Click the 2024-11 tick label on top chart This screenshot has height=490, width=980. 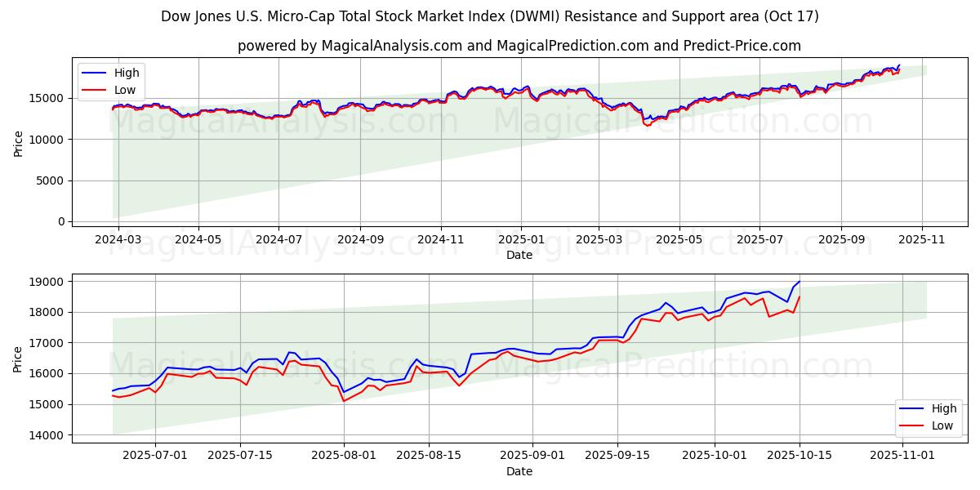[x=441, y=239]
